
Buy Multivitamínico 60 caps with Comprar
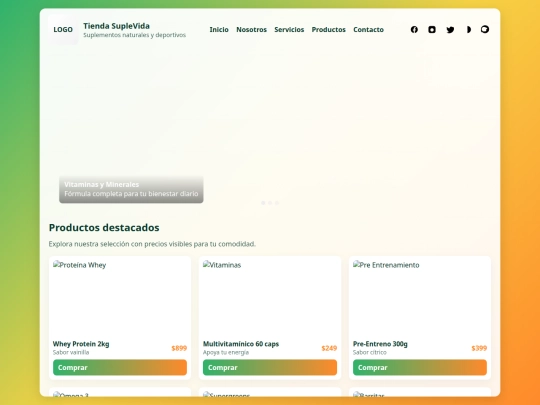coord(270,367)
